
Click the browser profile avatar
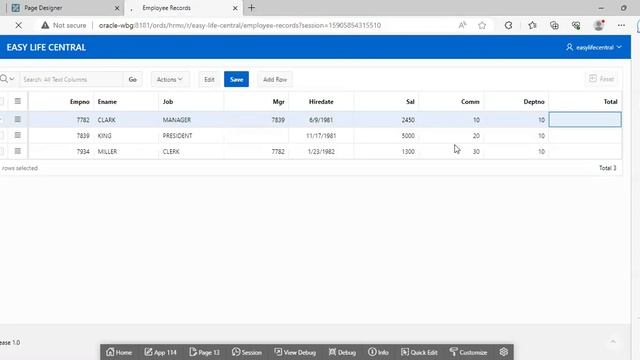(x=599, y=25)
